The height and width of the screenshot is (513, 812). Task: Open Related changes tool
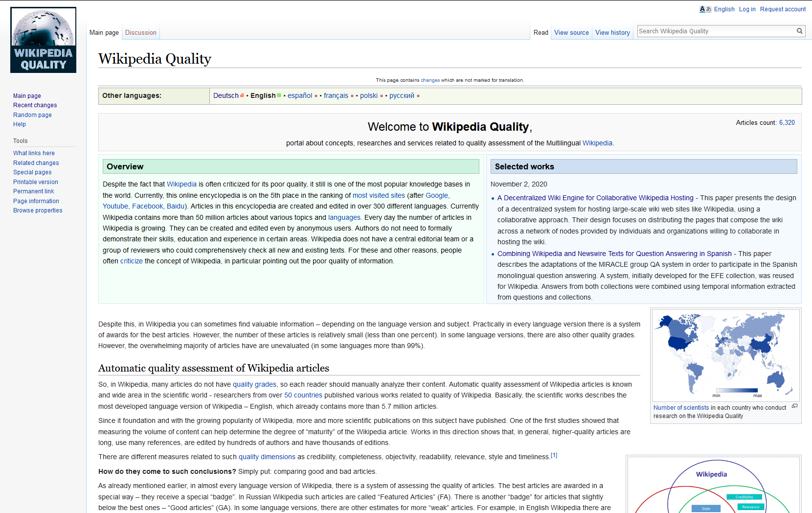[36, 163]
